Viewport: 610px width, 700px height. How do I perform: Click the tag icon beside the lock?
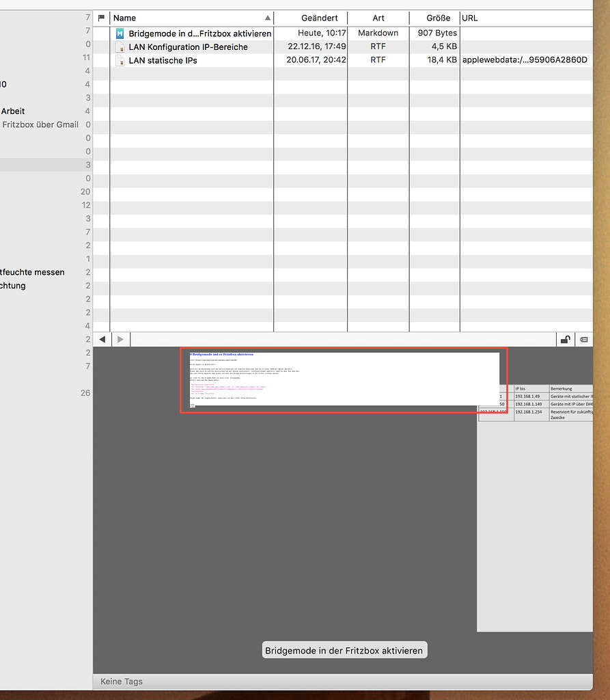pyautogui.click(x=584, y=339)
